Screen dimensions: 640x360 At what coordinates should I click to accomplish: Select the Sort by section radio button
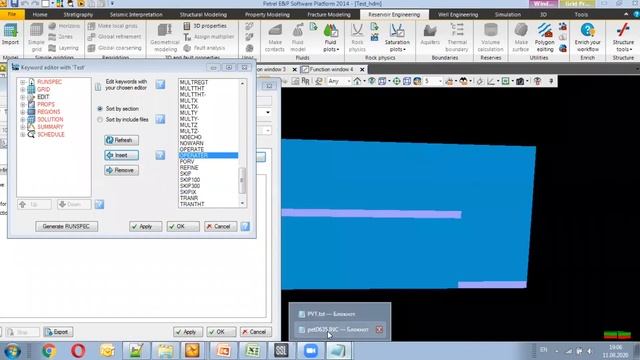click(100, 109)
